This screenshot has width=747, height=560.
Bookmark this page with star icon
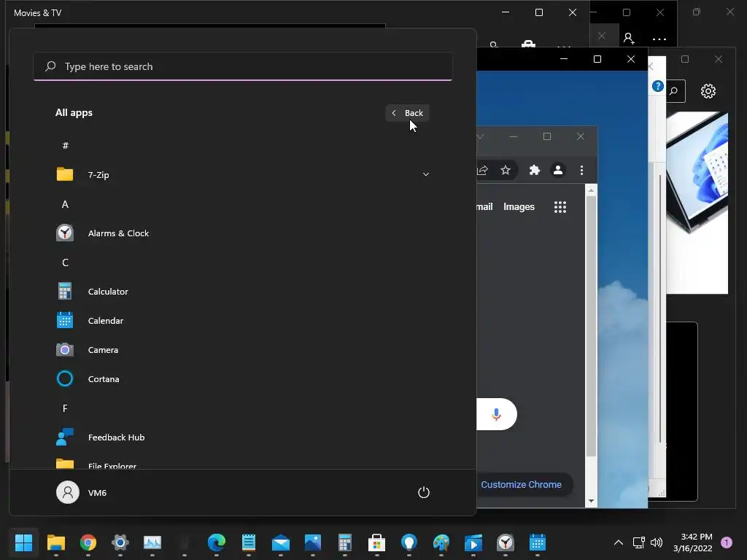click(506, 170)
